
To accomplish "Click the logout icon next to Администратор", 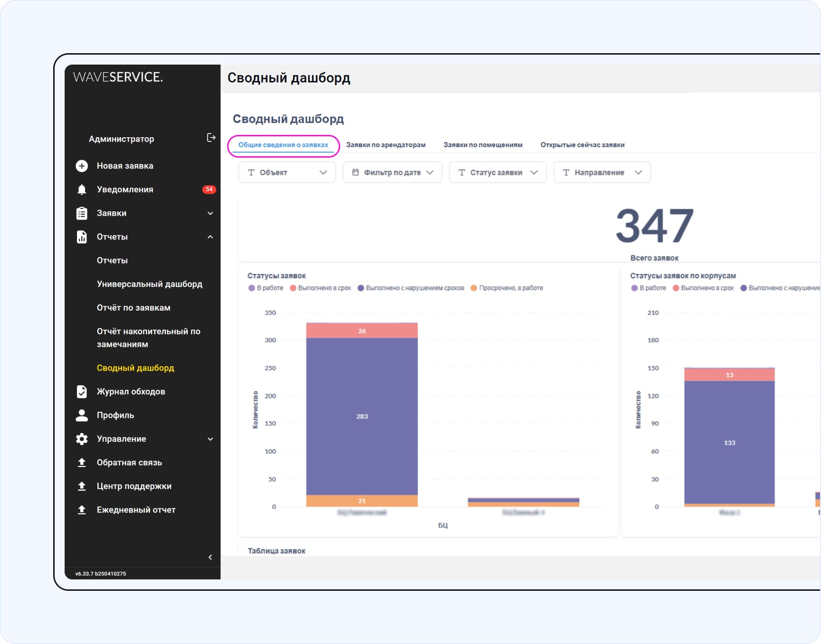I will click(211, 138).
